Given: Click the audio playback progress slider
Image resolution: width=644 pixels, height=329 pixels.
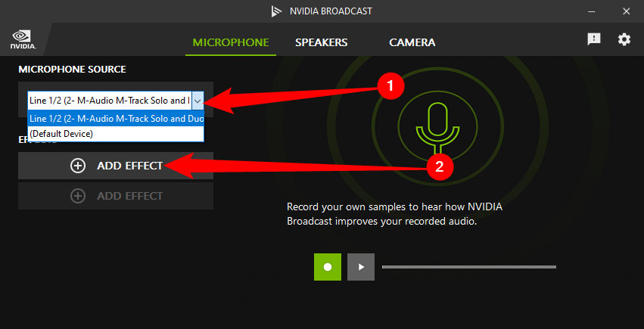Looking at the screenshot, I should [468, 267].
